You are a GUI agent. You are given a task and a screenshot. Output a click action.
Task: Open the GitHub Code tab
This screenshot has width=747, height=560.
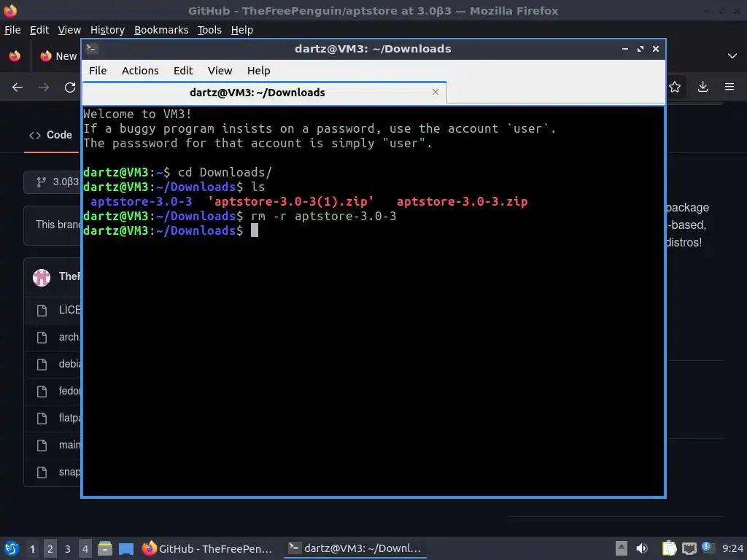coord(51,135)
